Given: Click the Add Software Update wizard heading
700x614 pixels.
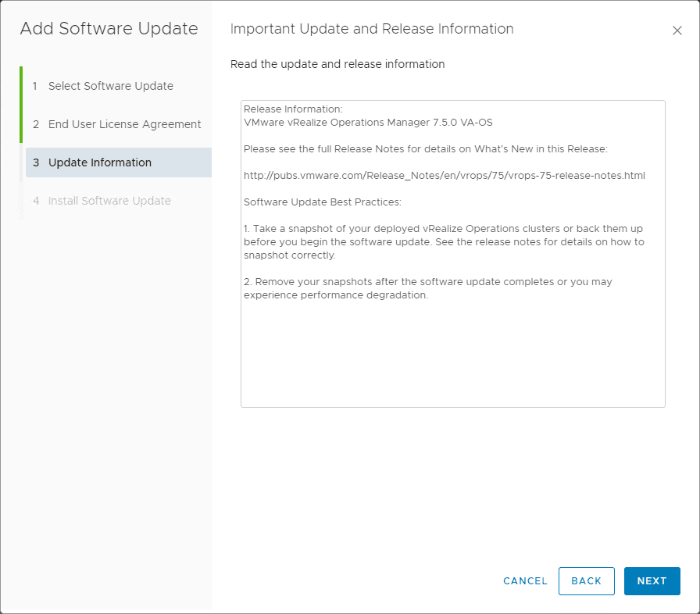Looking at the screenshot, I should tap(109, 29).
